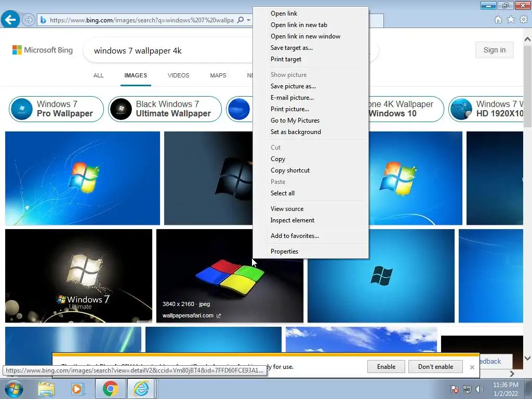532x399 pixels.
Task: Dismiss the add-on notification bar X
Action: pyautogui.click(x=472, y=367)
